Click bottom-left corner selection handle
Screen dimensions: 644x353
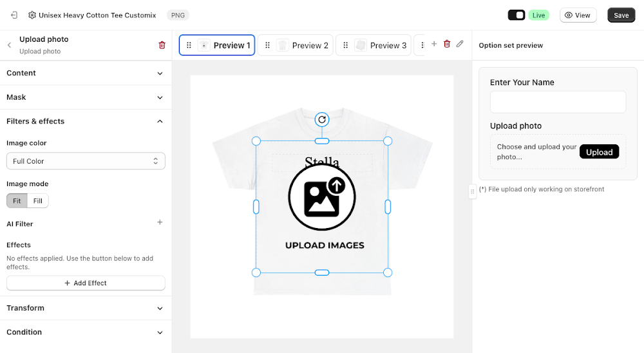(256, 273)
